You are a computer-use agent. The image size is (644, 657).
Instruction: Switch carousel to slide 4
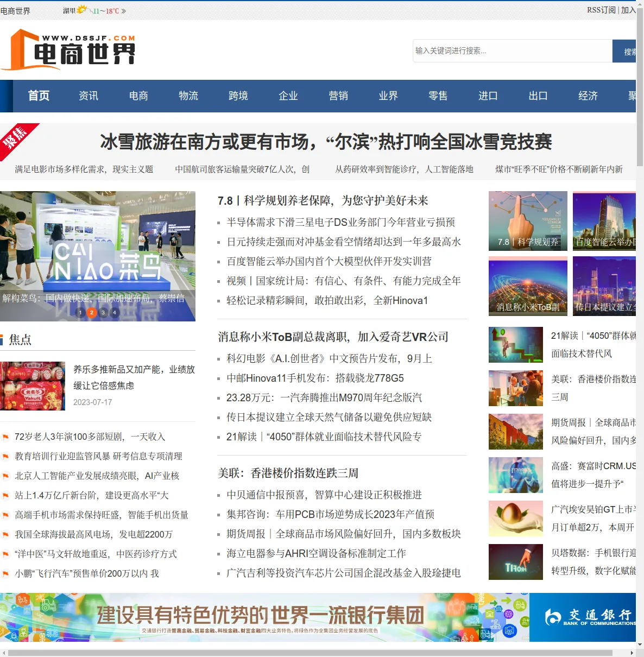coord(115,312)
